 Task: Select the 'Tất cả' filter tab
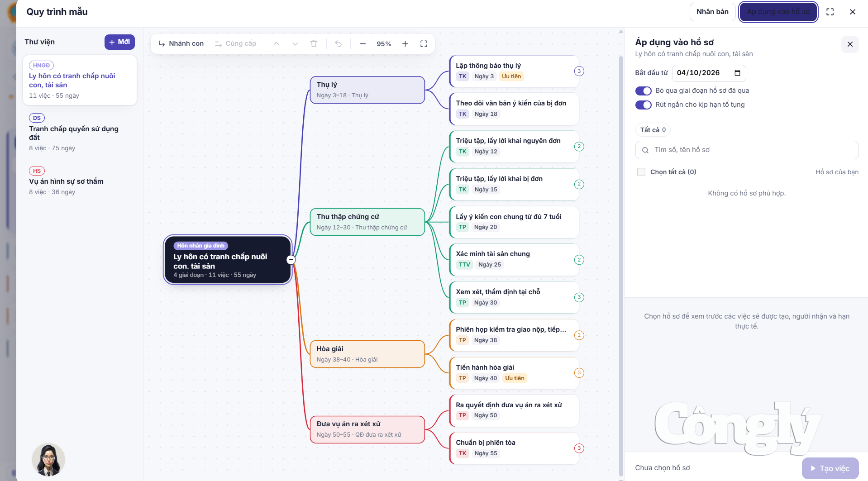653,130
